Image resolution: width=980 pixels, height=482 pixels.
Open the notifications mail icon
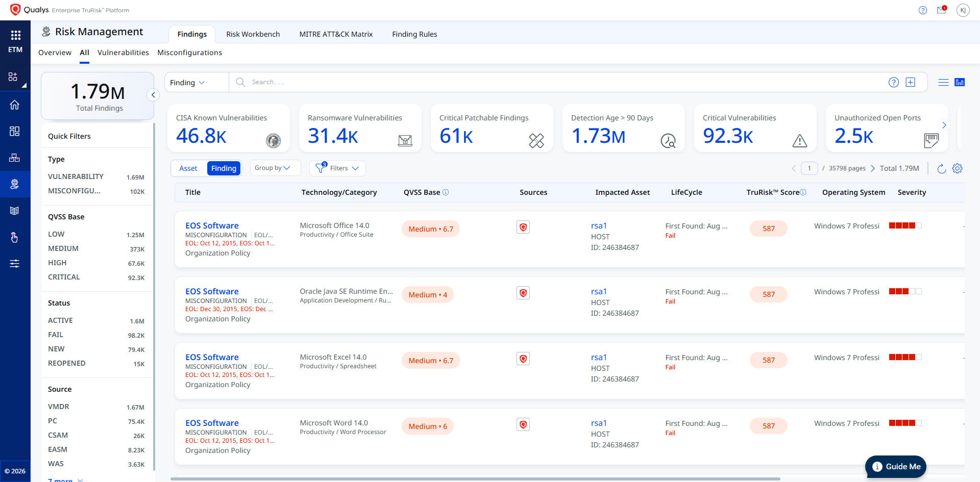[x=941, y=10]
